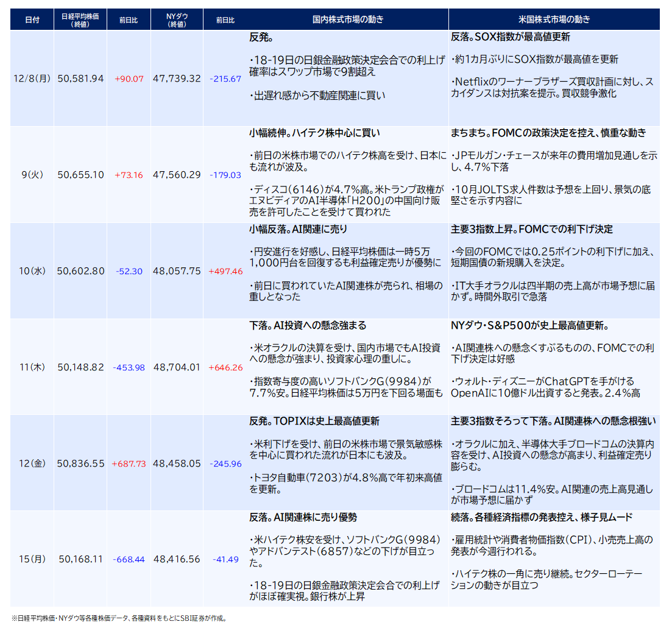Select the 12(金) date cell
Screen dimensions: 672x628
[x=32, y=464]
